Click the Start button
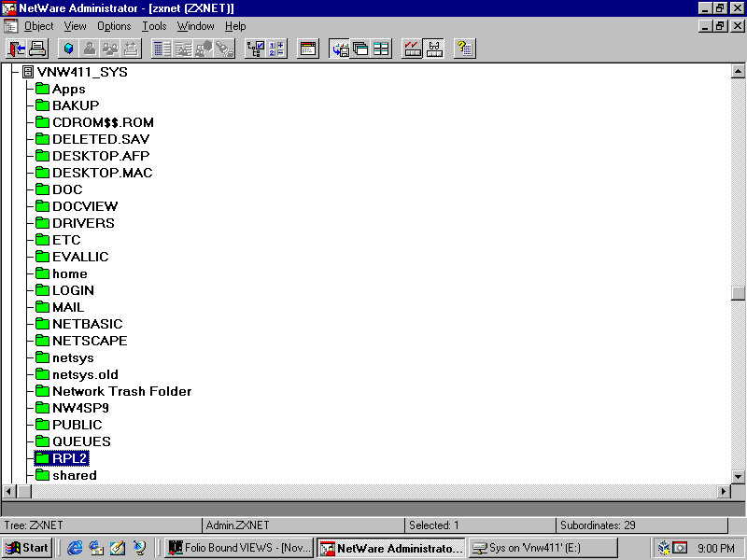 28,548
